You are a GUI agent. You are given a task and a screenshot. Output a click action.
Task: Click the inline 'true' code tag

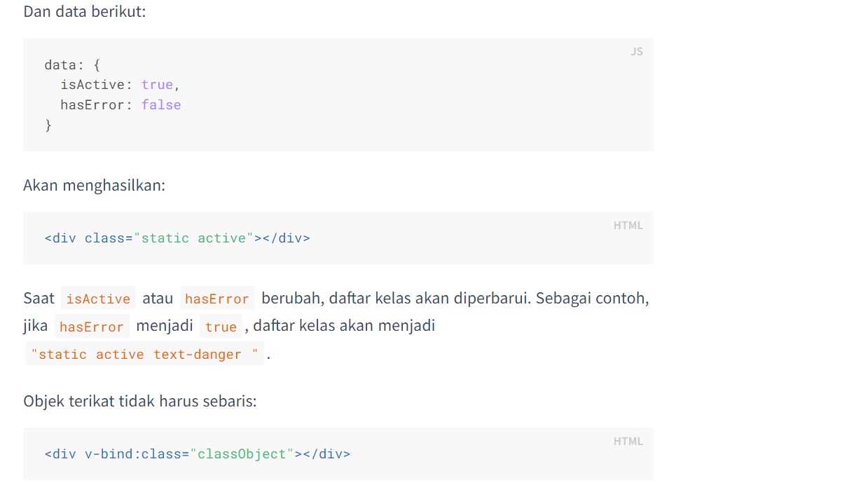[x=221, y=327]
